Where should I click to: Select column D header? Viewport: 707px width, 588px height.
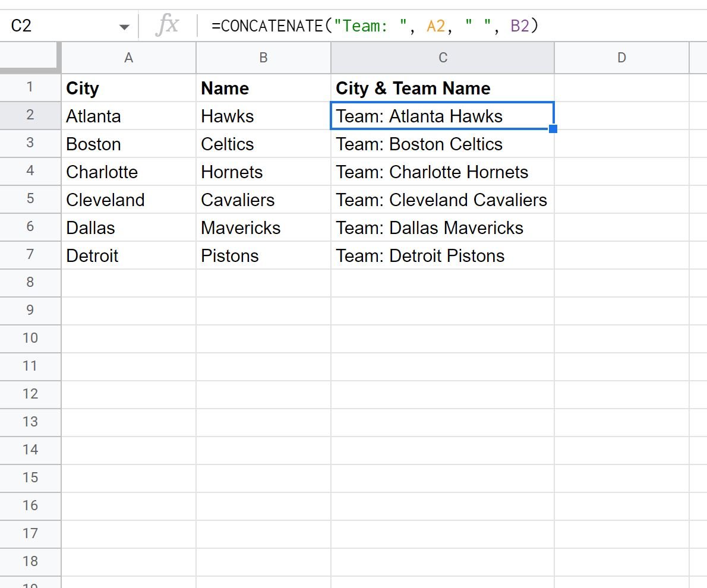coord(622,58)
